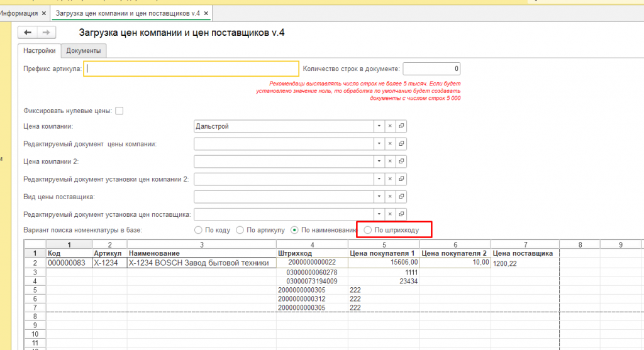Click the Префикс артикула input field

(191, 68)
